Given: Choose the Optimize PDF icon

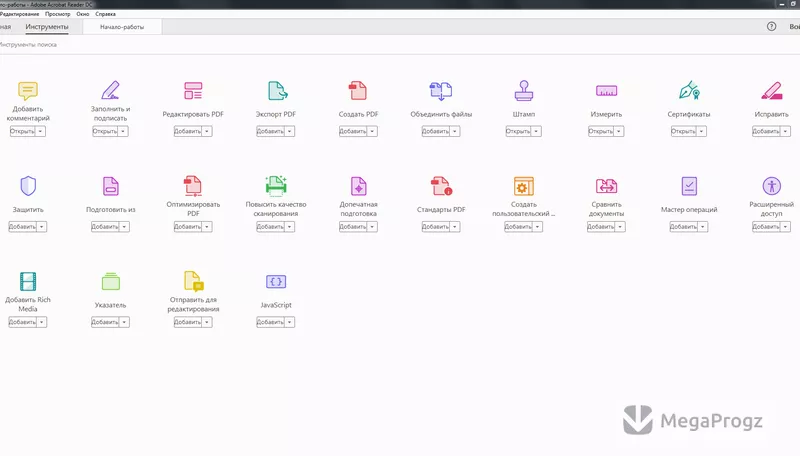Looking at the screenshot, I should pos(193,186).
